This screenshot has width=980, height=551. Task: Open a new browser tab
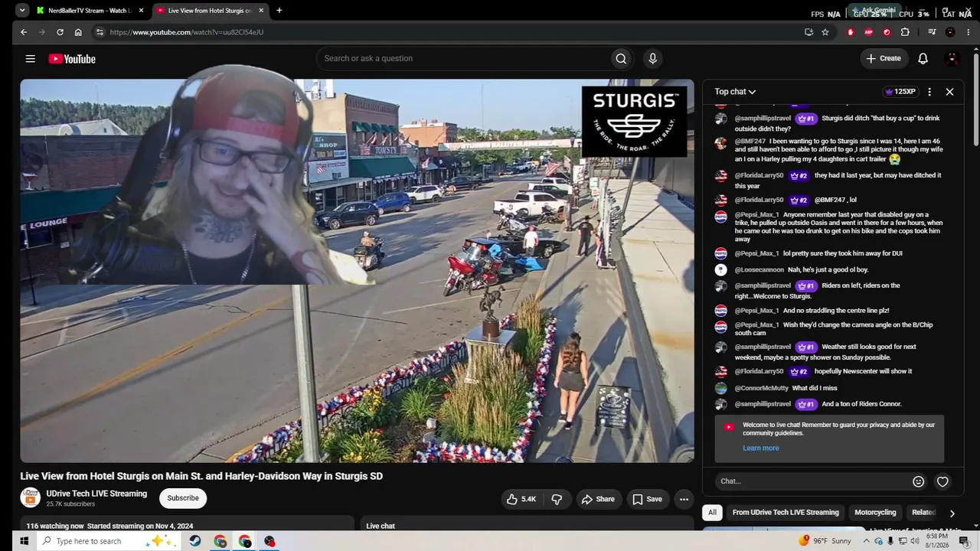point(279,11)
